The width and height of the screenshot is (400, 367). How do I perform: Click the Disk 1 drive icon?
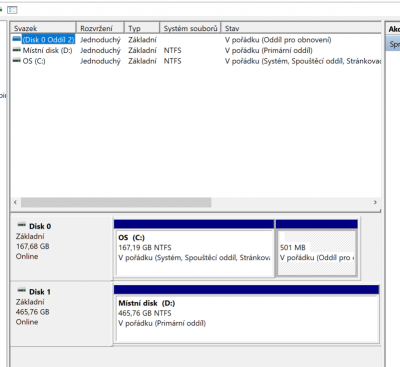coord(22,290)
